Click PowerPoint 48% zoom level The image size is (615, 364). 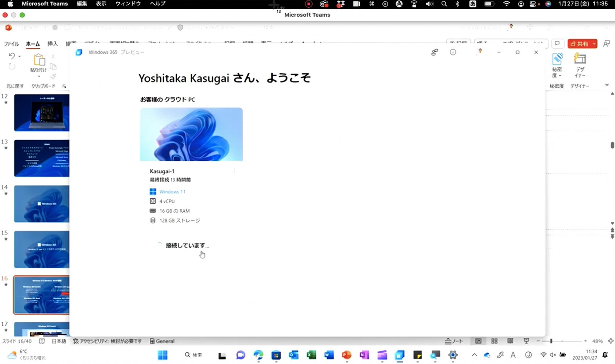[597, 341]
